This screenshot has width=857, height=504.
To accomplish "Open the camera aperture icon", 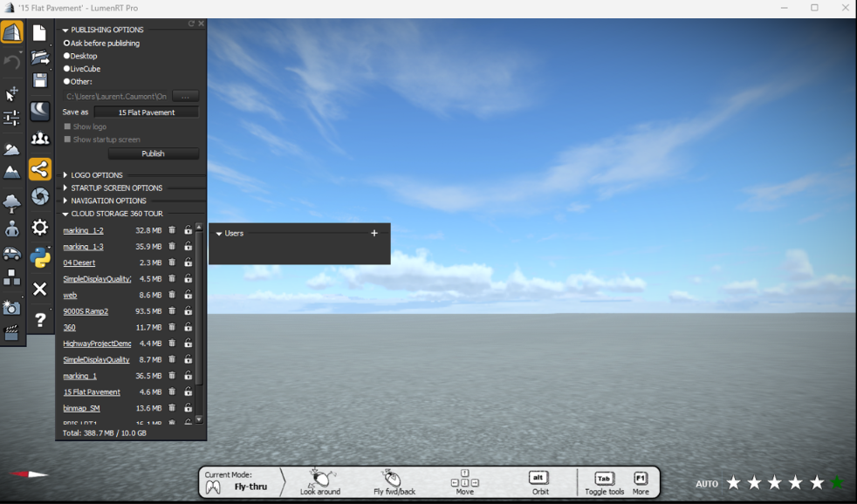I will coord(40,196).
